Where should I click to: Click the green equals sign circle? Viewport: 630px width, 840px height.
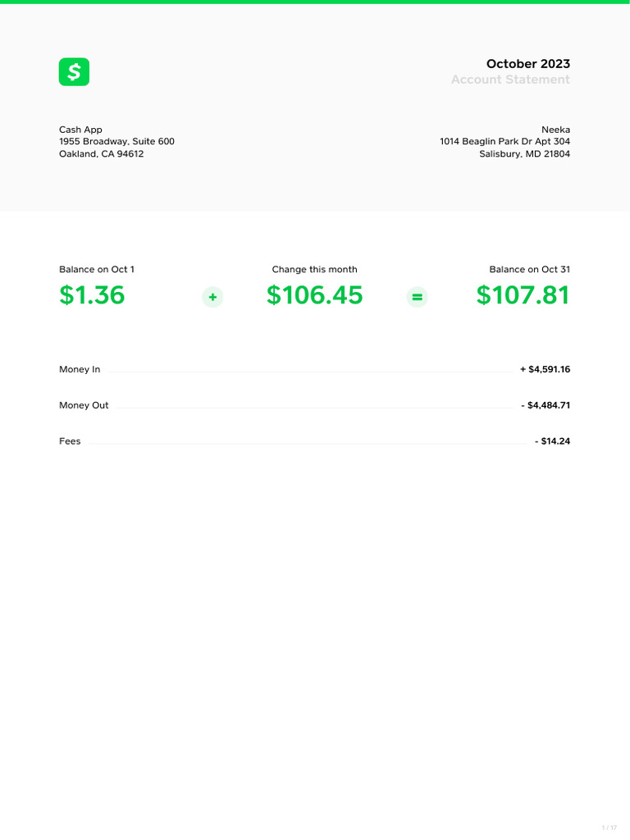click(418, 297)
